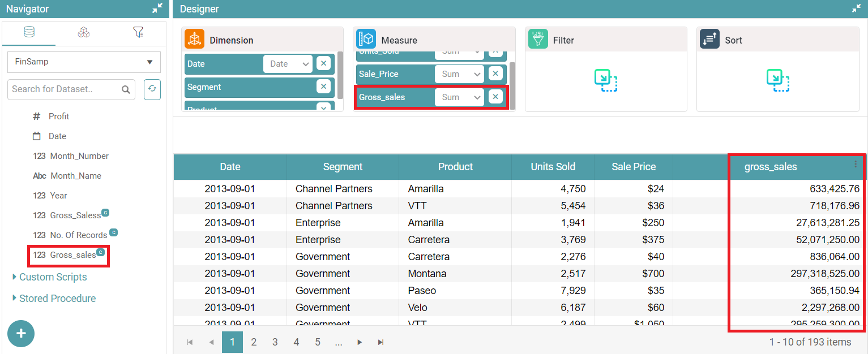Remove the Gross_sales measure
This screenshot has height=354, width=868.
(x=495, y=97)
